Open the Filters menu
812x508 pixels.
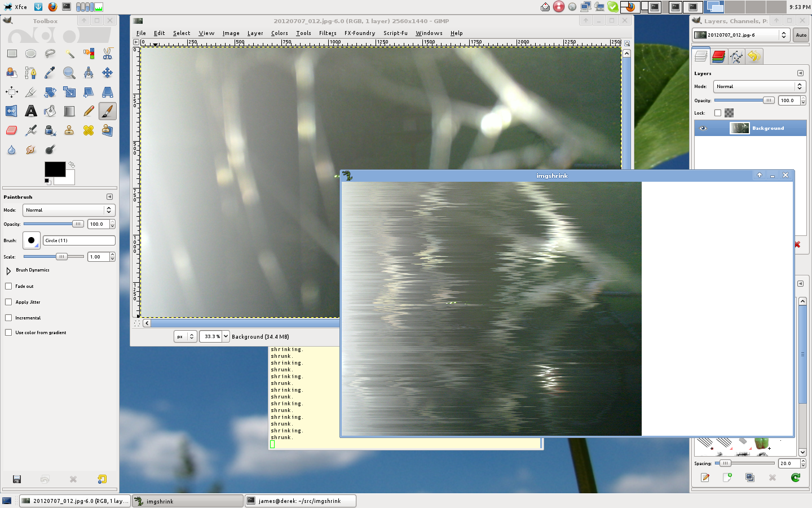[327, 33]
